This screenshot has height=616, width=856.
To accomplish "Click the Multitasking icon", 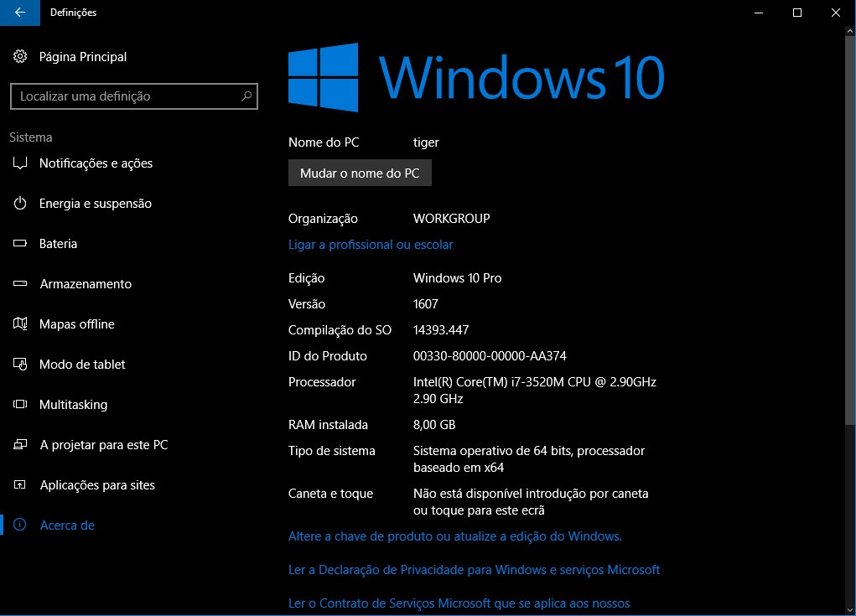I will tap(20, 404).
